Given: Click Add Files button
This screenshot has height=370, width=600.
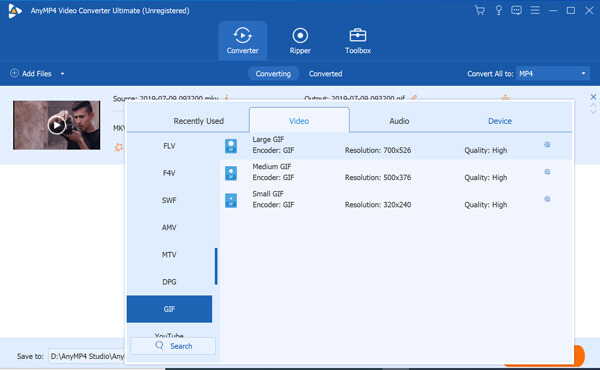Looking at the screenshot, I should (x=31, y=73).
